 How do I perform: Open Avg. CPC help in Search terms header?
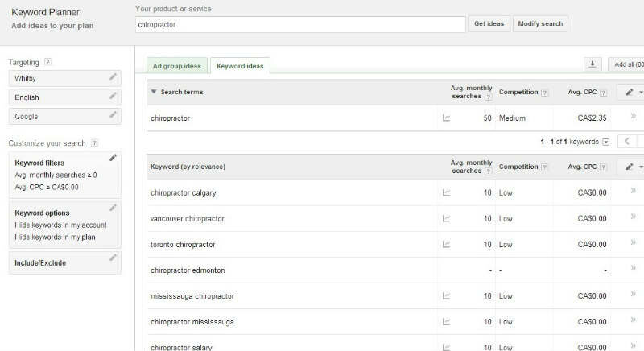pos(603,93)
